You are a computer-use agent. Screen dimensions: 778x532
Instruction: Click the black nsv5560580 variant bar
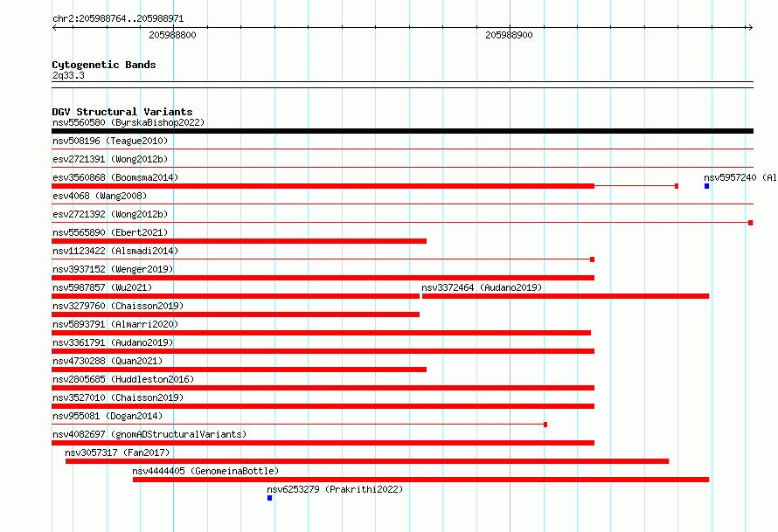pyautogui.click(x=402, y=131)
